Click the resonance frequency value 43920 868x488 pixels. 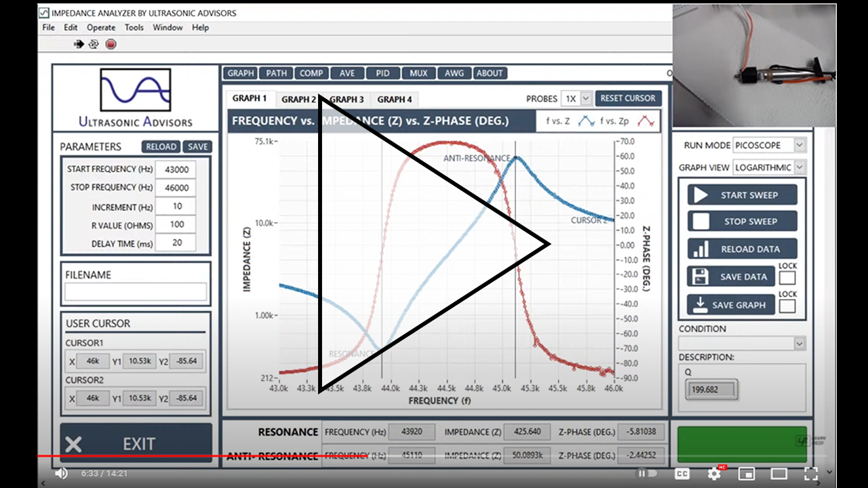point(412,432)
